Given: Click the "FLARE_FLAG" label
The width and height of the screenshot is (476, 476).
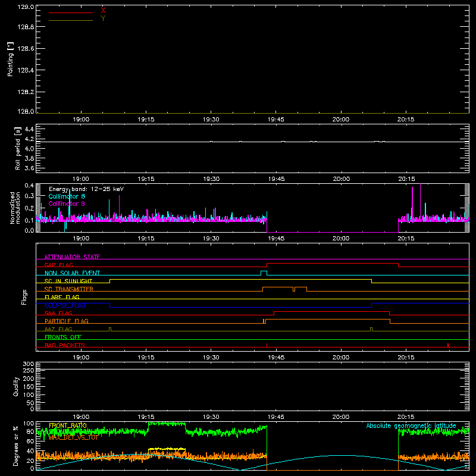Looking at the screenshot, I should tap(62, 297).
